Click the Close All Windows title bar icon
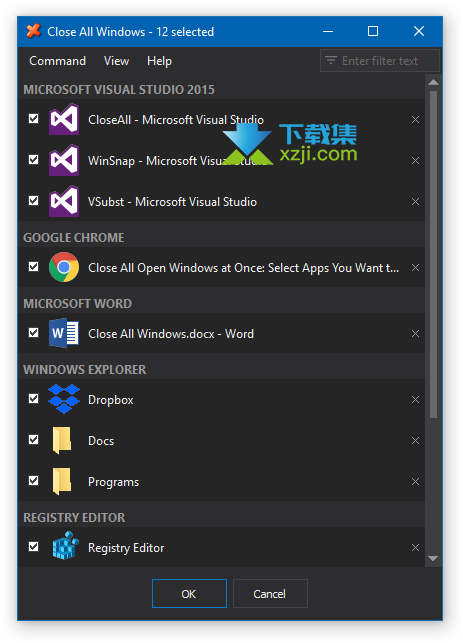This screenshot has height=643, width=463. pyautogui.click(x=34, y=31)
